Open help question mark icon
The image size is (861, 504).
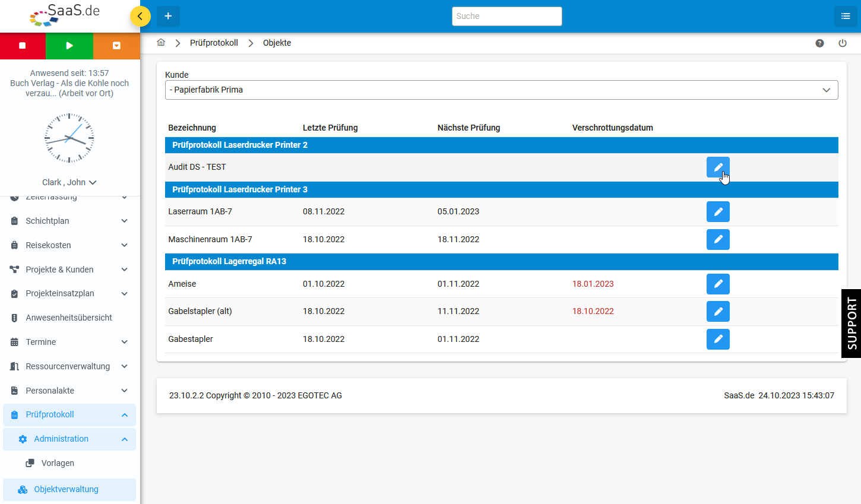pyautogui.click(x=819, y=43)
